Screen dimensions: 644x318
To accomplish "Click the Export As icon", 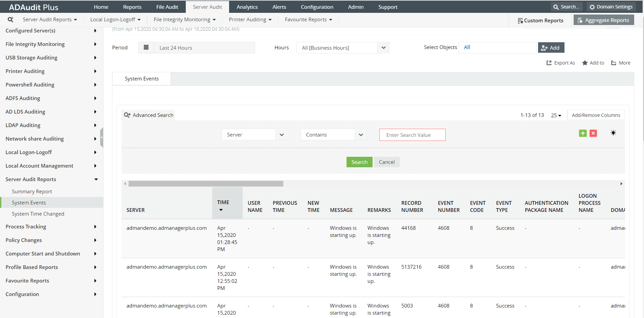I will point(549,63).
